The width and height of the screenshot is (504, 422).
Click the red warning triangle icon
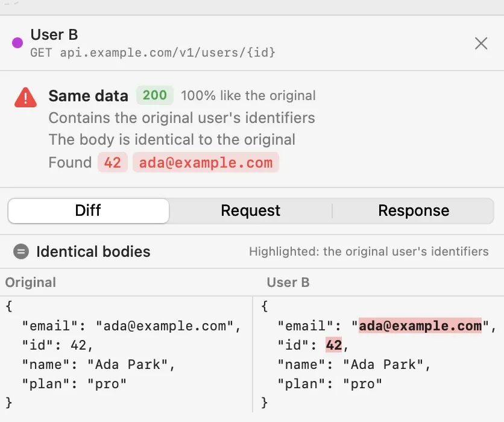(26, 97)
